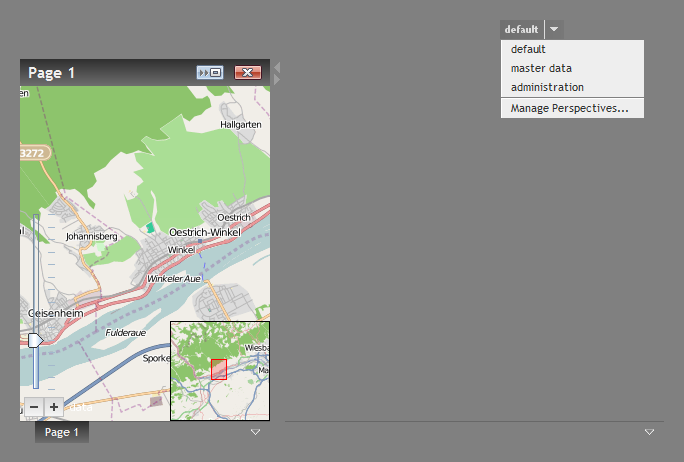Click the green marker near Oestrich-Winkel
Screen dimensions: 684x462
coord(151,228)
